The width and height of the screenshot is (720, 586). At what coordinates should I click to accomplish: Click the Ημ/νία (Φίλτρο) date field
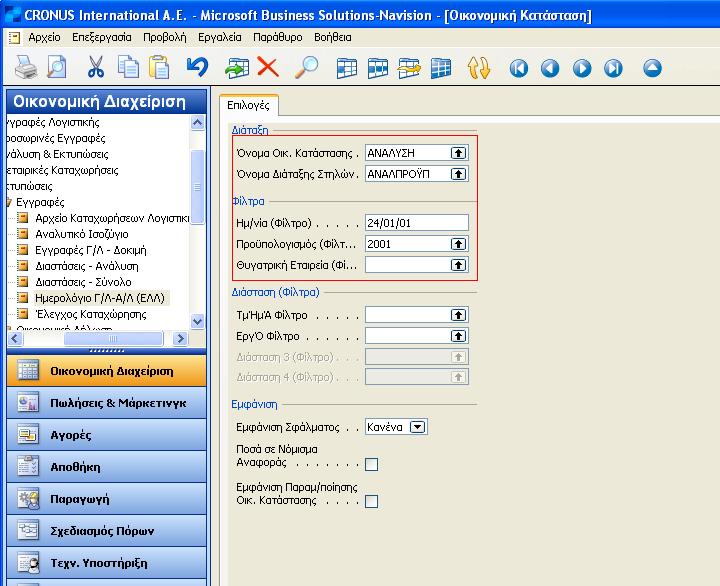pyautogui.click(x=416, y=223)
